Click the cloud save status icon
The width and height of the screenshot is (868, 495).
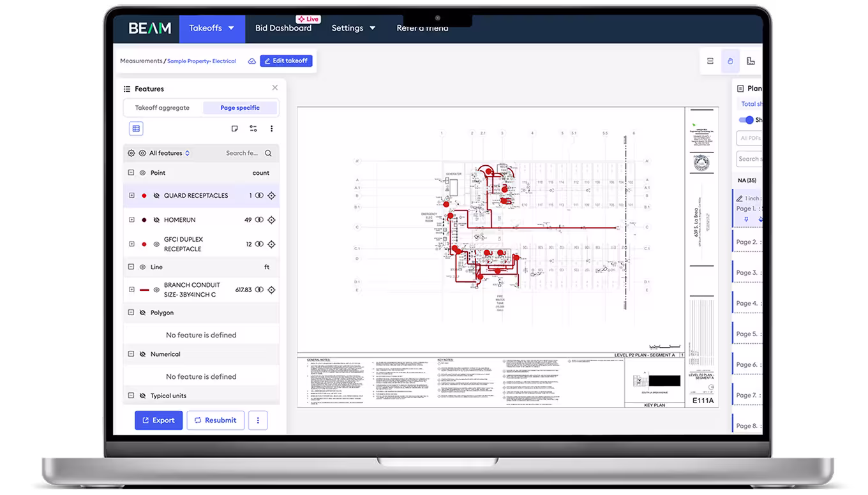coord(252,61)
